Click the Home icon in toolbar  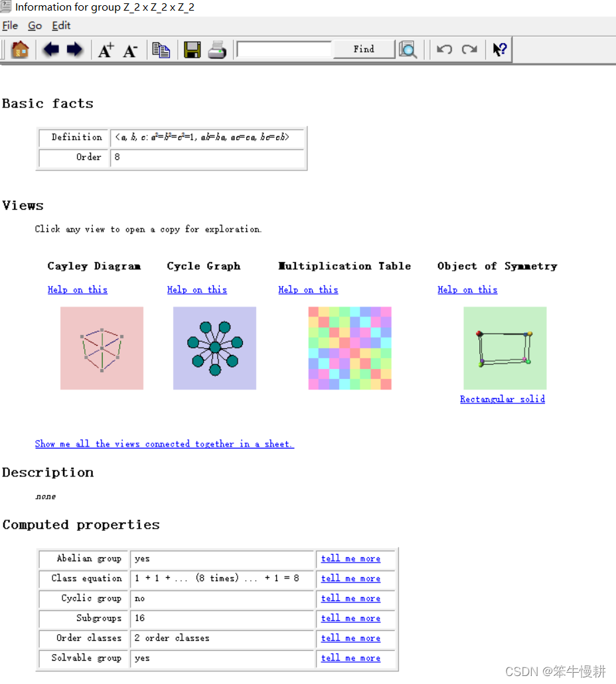pos(20,49)
